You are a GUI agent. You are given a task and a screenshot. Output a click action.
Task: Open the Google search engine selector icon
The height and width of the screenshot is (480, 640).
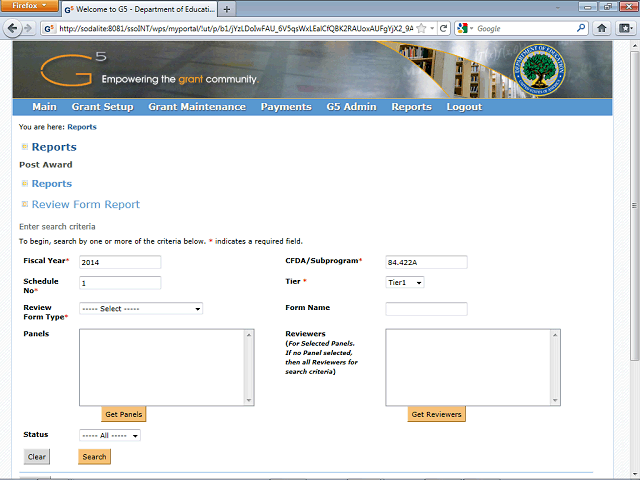tap(465, 29)
